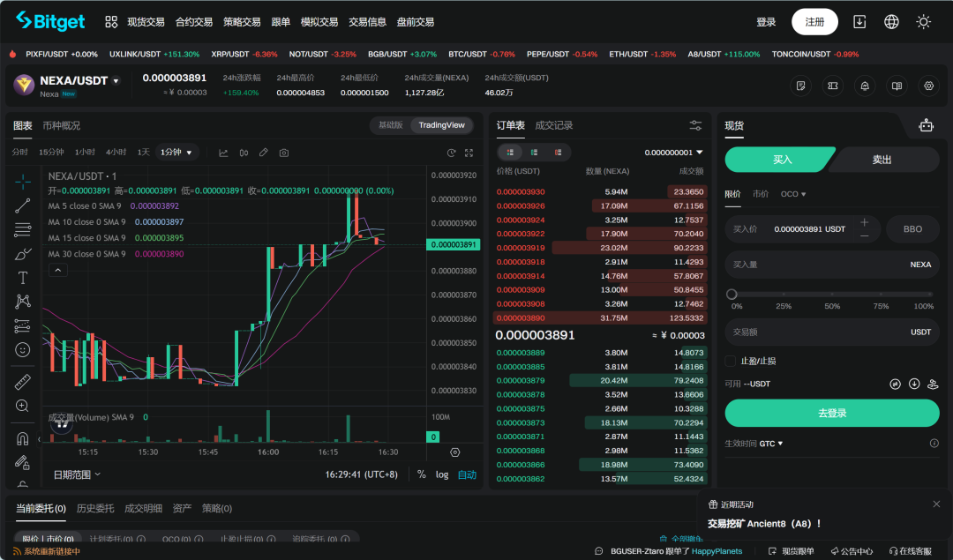Open the date range dropdown

[x=77, y=475]
